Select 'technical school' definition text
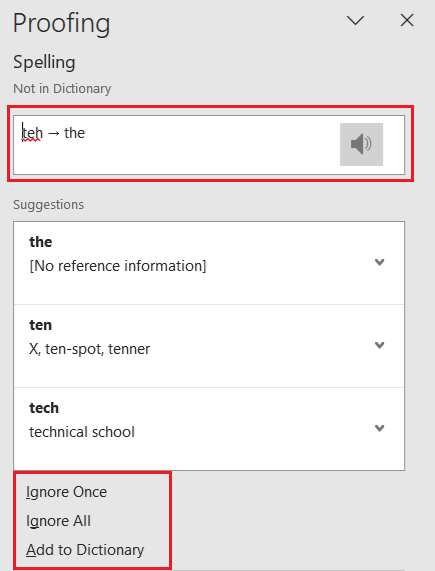The image size is (435, 571). (82, 432)
